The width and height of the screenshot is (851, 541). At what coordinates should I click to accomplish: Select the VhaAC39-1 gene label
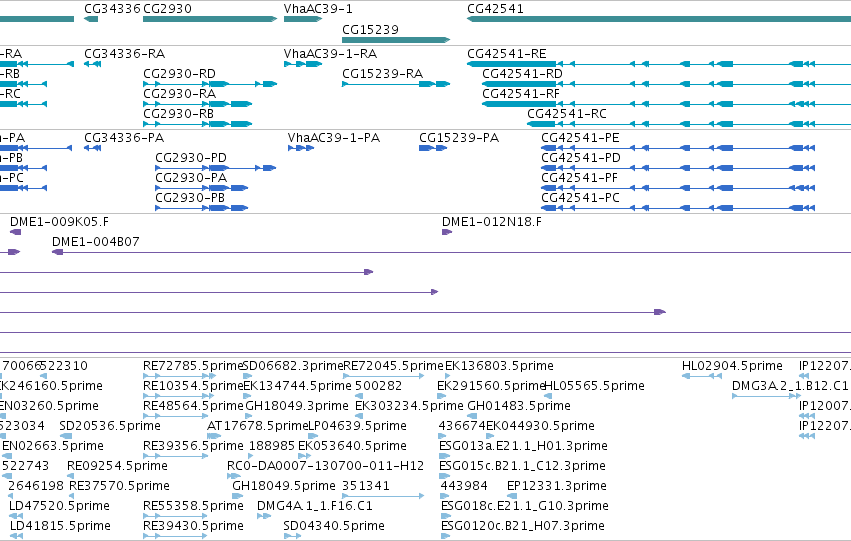pos(318,9)
